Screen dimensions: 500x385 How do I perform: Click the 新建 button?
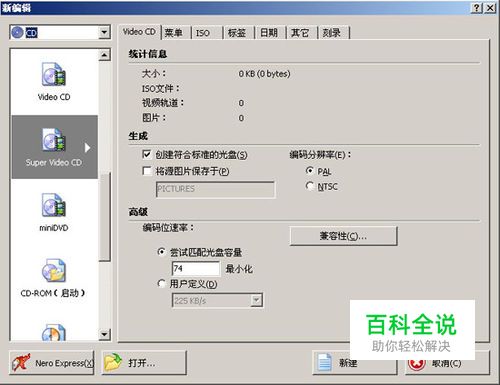tap(355, 363)
